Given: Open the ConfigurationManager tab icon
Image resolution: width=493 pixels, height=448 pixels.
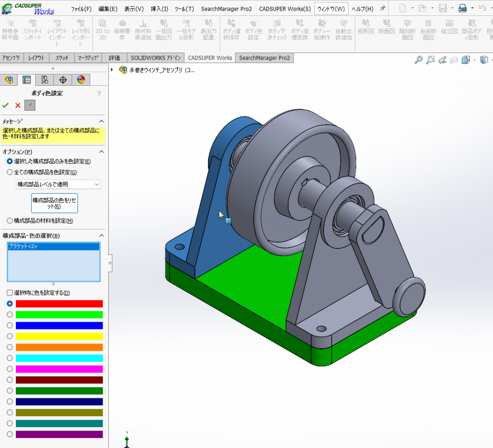Looking at the screenshot, I should (x=45, y=80).
